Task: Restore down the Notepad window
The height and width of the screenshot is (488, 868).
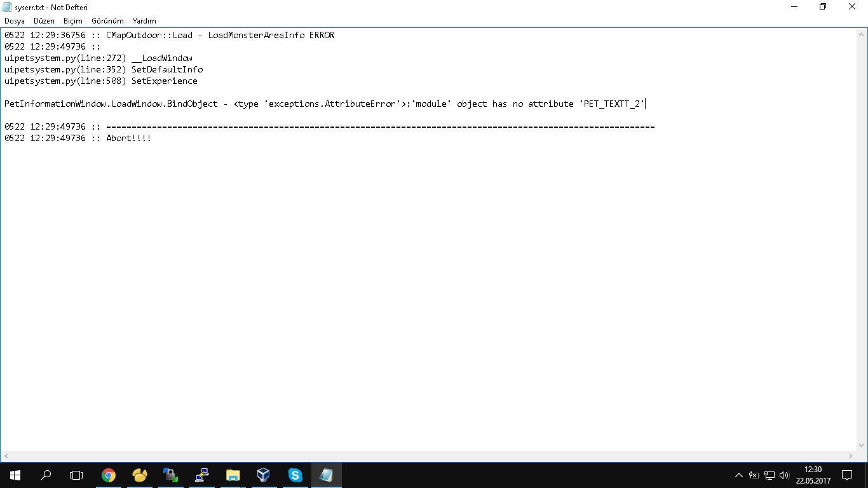Action: [823, 7]
